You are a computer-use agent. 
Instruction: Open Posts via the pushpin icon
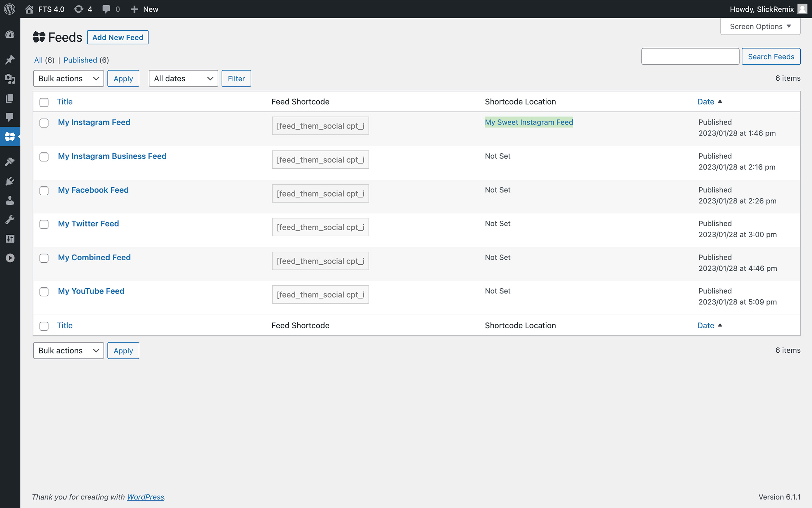tap(10, 60)
